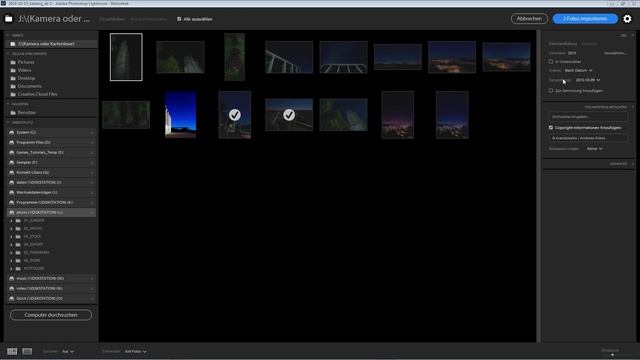The height and width of the screenshot is (360, 640).
Task: Click the copyright text field Andreas Kranz
Action: (x=588, y=138)
